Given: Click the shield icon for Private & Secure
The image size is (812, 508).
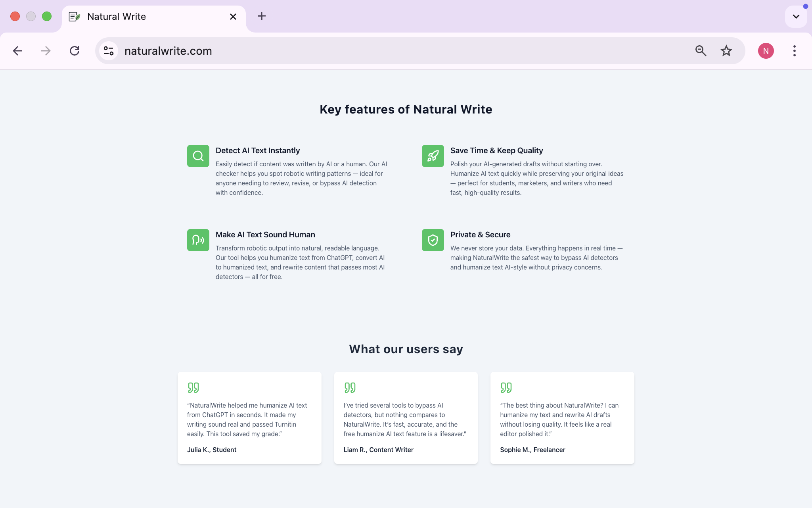Looking at the screenshot, I should [433, 240].
